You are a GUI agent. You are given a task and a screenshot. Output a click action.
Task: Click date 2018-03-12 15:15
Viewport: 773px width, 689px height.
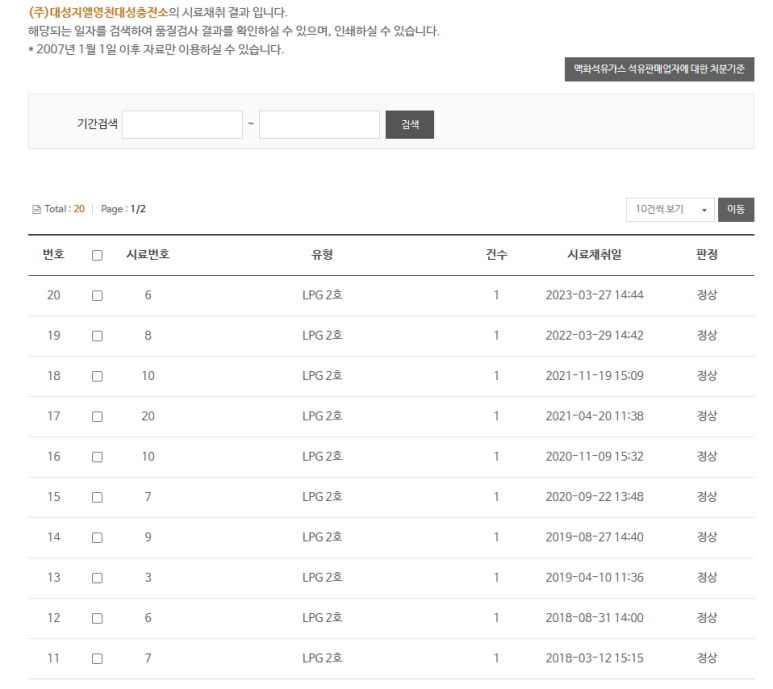pos(595,658)
